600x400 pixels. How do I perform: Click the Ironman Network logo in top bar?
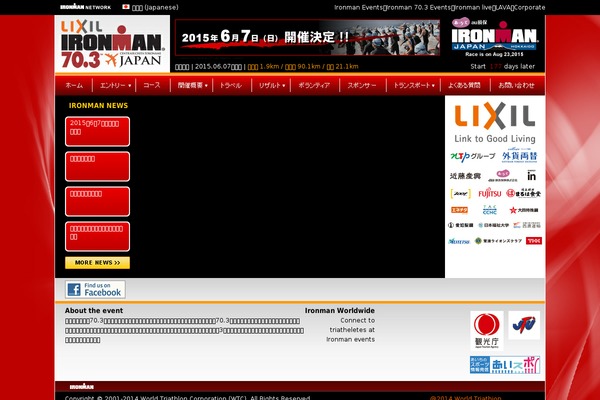[x=85, y=7]
